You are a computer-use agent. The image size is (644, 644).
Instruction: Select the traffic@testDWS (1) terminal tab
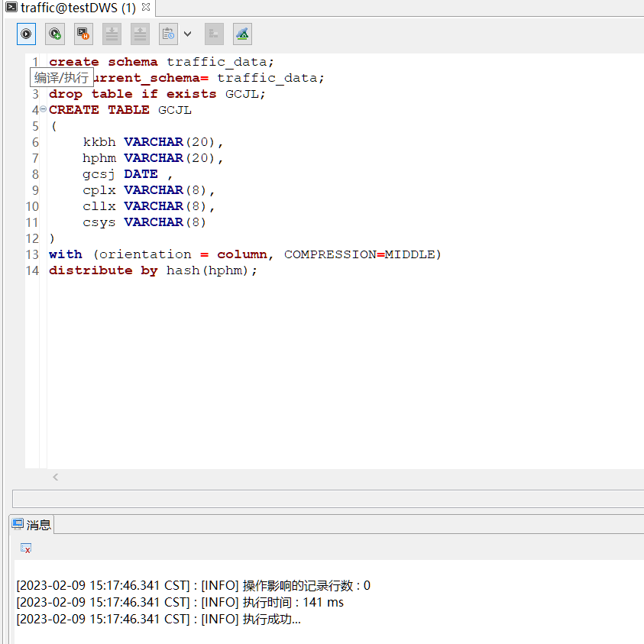click(78, 8)
